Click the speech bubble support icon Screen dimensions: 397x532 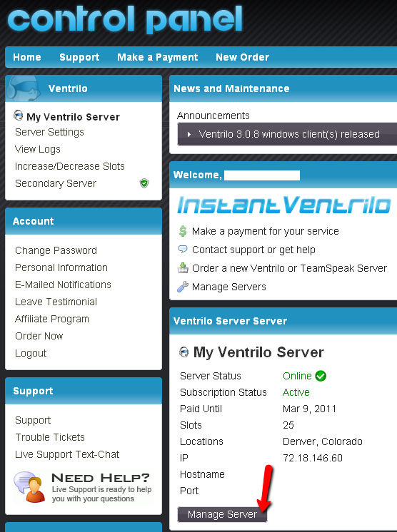(183, 250)
